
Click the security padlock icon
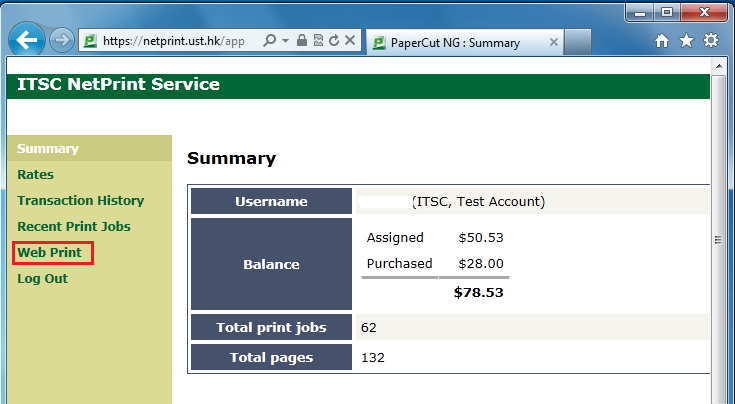pos(301,41)
